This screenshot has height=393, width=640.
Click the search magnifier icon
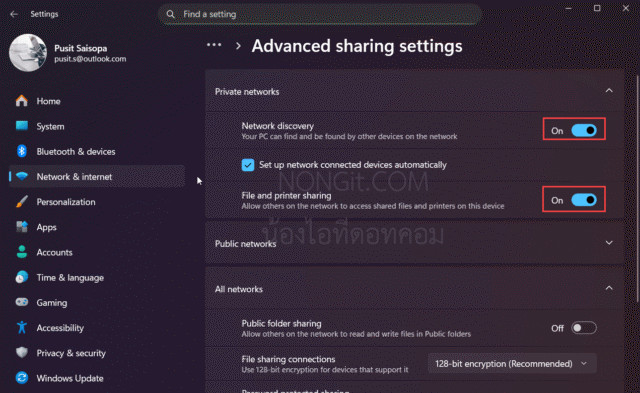[171, 14]
